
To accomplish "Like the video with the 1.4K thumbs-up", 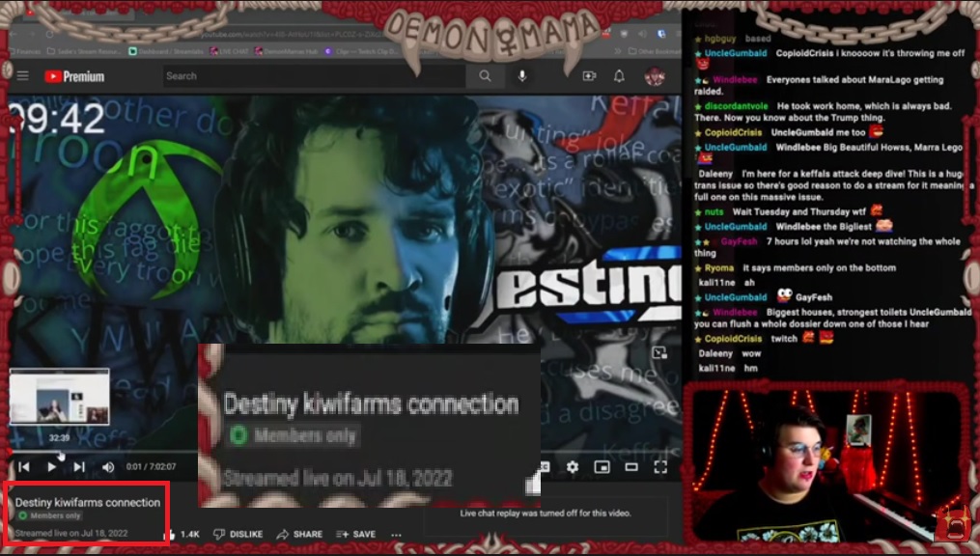I will [x=182, y=534].
